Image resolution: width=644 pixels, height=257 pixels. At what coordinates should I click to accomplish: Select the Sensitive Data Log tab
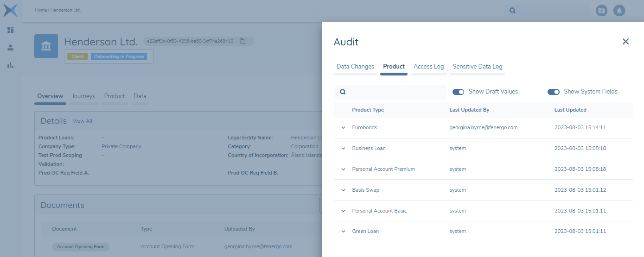coord(477,67)
